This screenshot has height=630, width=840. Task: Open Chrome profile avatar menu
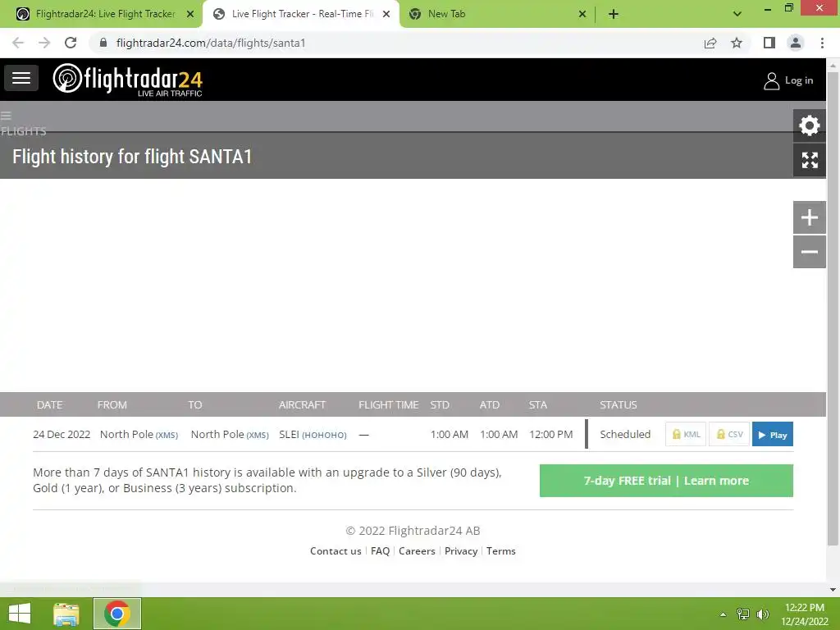pos(796,43)
